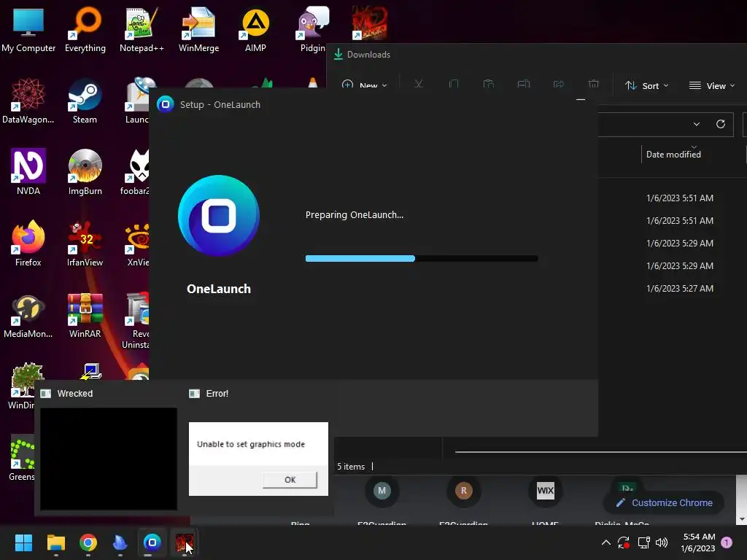Open blue flame taskbar application
747x560 pixels.
[120, 542]
